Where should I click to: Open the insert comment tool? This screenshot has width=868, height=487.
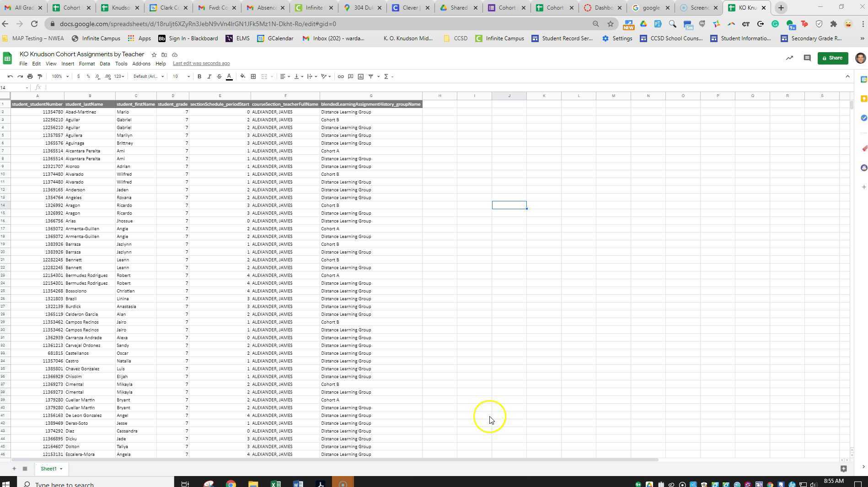pyautogui.click(x=350, y=76)
